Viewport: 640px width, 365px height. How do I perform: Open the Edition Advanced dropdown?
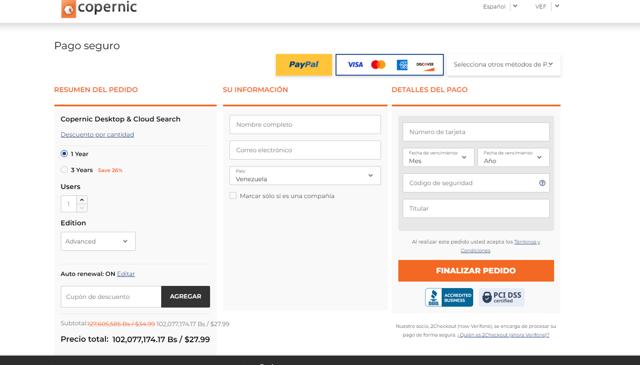[x=98, y=241]
